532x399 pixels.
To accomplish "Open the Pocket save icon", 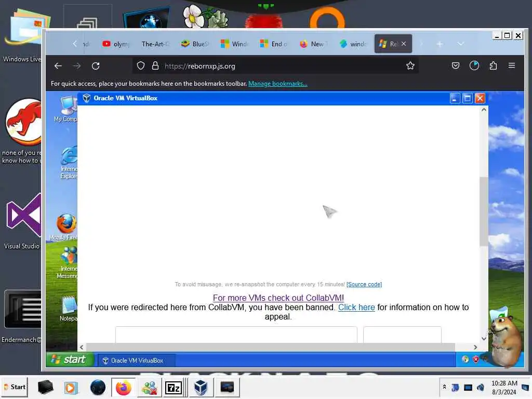I will (x=455, y=65).
